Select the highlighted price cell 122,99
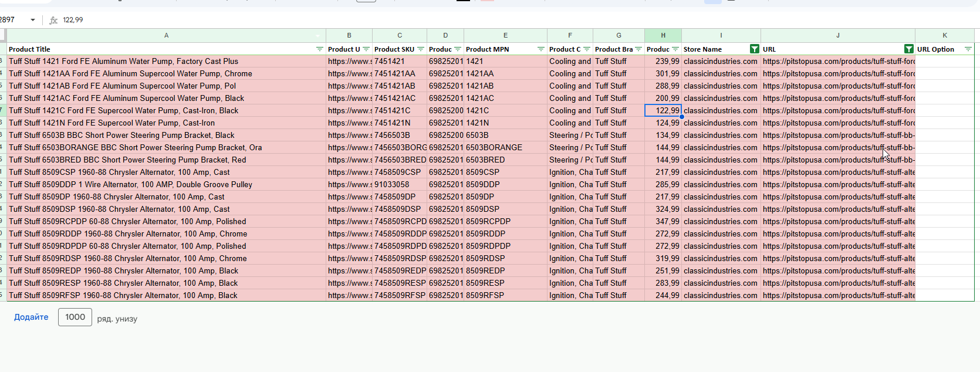Viewport: 980px width, 372px height. [x=663, y=110]
